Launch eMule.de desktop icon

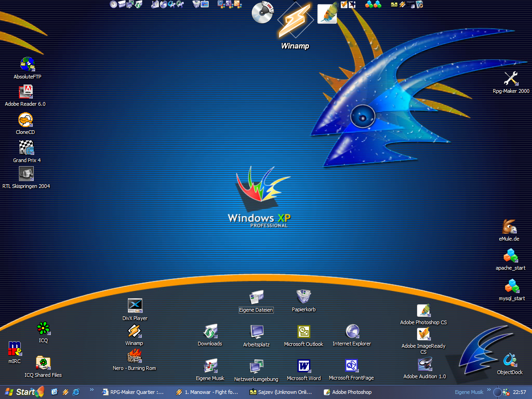click(x=509, y=227)
